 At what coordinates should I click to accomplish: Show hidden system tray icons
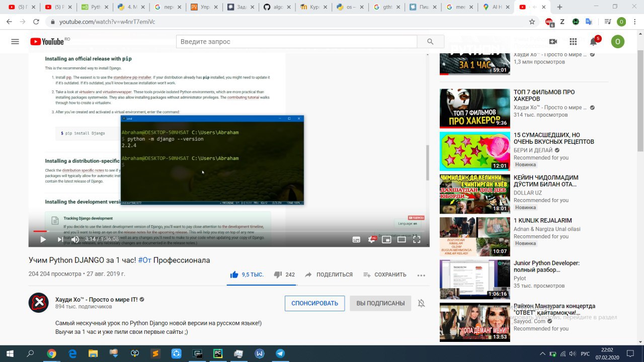pyautogui.click(x=542, y=353)
